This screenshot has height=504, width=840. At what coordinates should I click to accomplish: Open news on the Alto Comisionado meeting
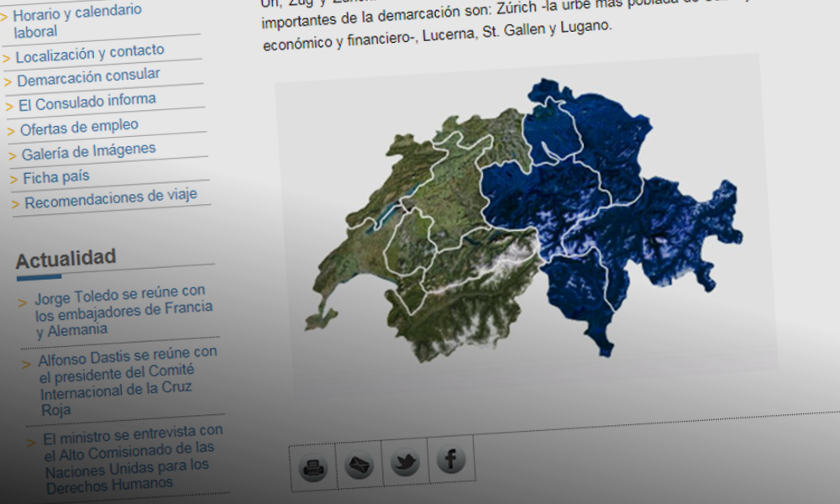click(134, 459)
